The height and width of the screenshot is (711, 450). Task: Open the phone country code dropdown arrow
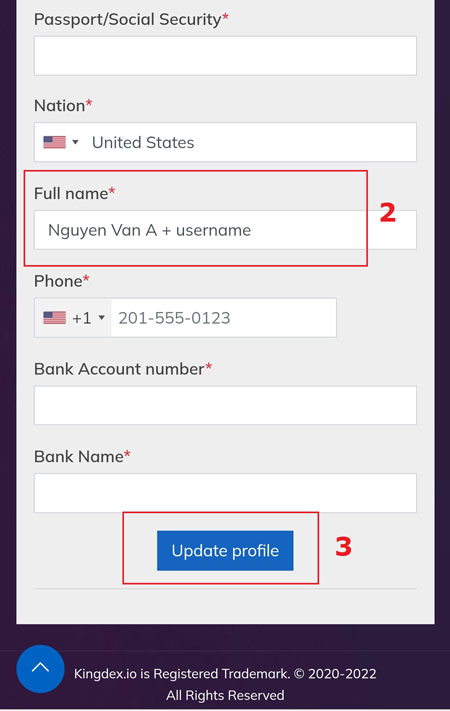click(102, 317)
